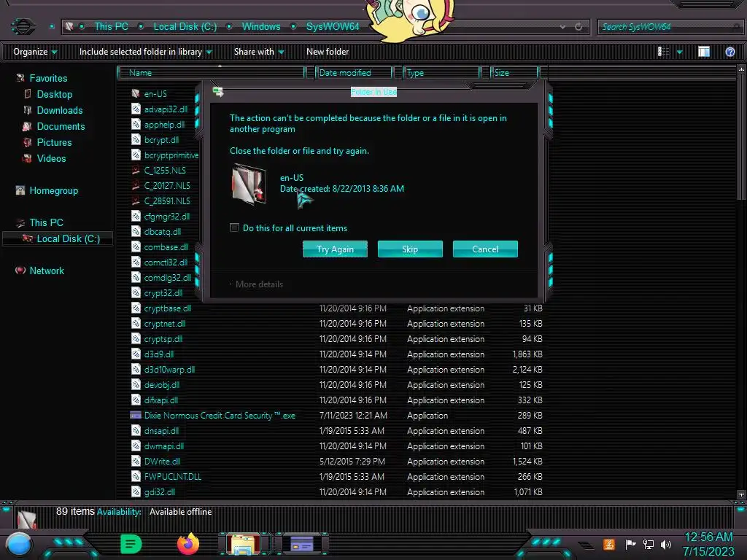Click New folder in the toolbar
The width and height of the screenshot is (747, 560).
(x=328, y=52)
